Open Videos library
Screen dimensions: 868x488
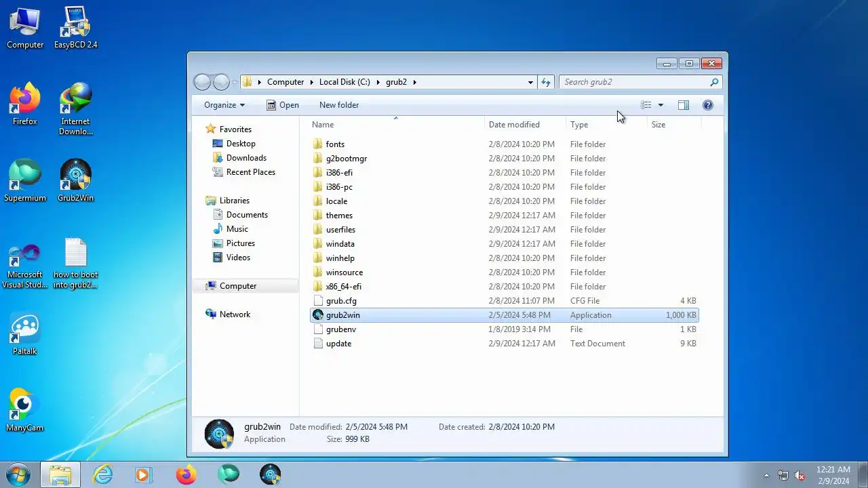tap(238, 258)
